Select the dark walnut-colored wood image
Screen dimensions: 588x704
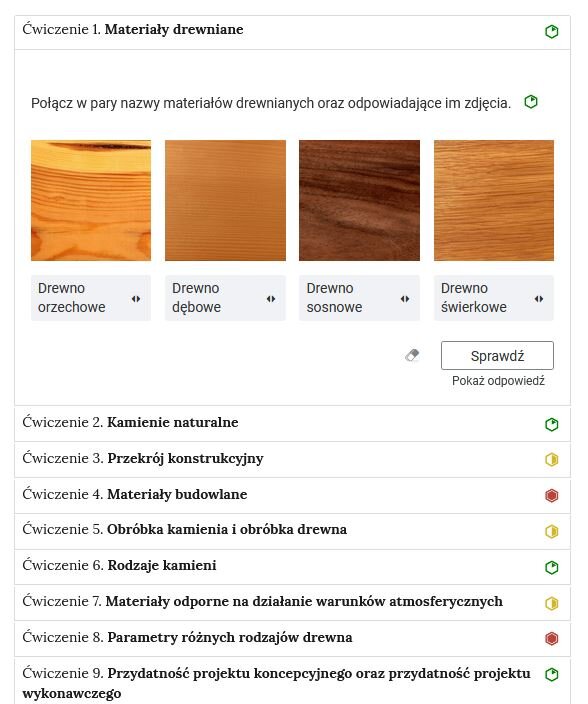tap(359, 200)
